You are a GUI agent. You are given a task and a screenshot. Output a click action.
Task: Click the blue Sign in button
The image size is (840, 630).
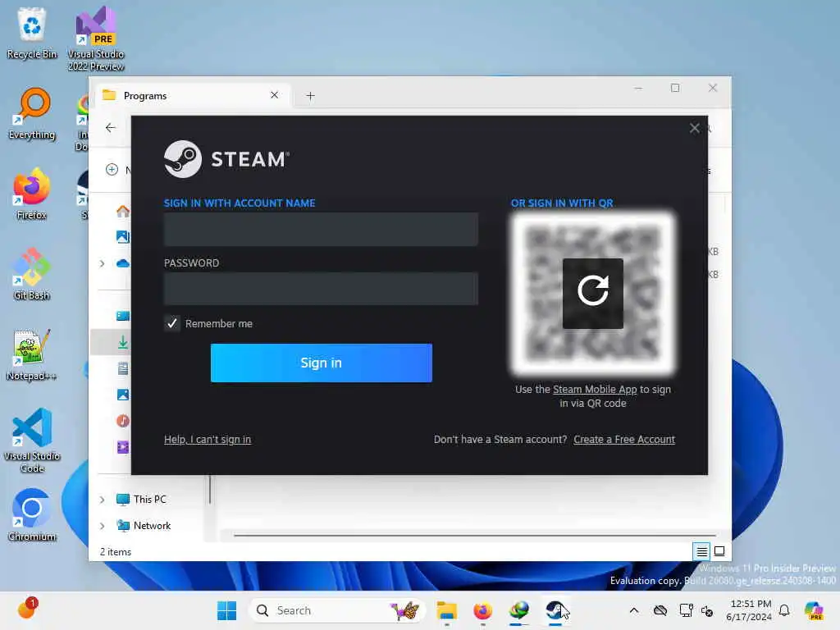point(321,363)
